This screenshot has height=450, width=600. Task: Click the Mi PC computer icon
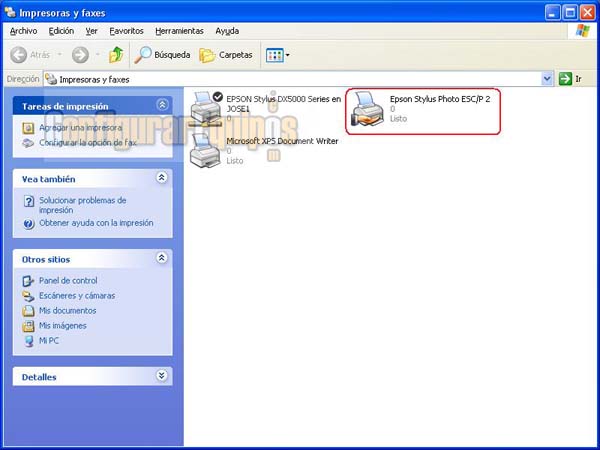(x=29, y=341)
